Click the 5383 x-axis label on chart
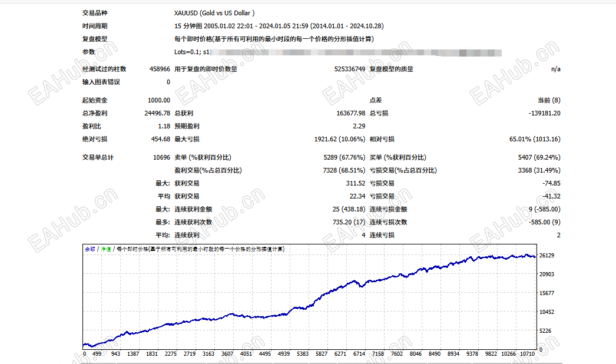Viewport: 616px width, 364px height. [x=303, y=354]
